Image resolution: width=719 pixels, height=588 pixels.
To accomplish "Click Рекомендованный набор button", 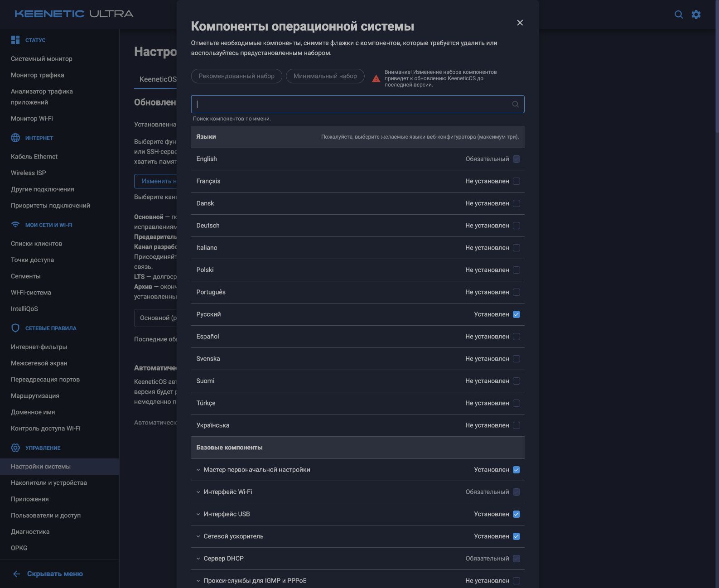I will (x=236, y=76).
